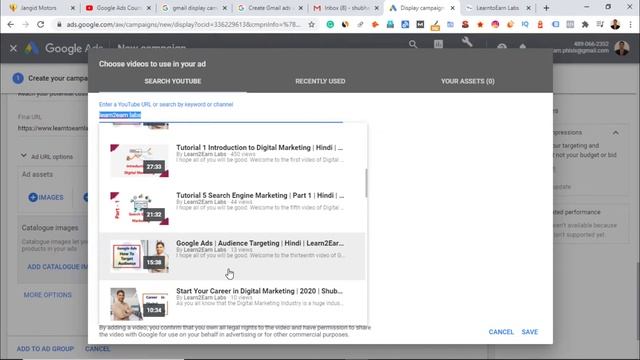Image resolution: width=640 pixels, height=360 pixels.
Task: Select the YOUR ASSETS (0) tab
Action: coord(468,81)
